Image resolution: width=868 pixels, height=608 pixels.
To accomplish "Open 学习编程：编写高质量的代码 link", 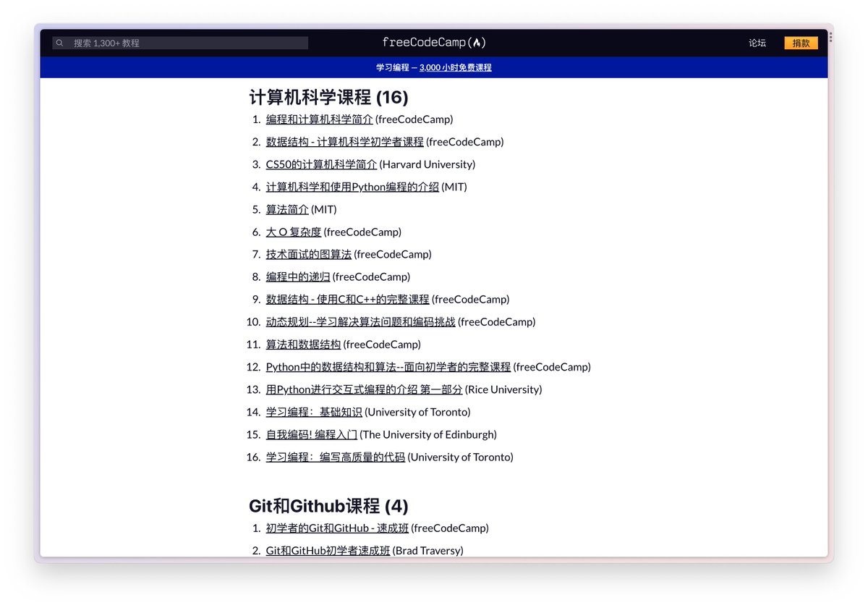I will [336, 457].
